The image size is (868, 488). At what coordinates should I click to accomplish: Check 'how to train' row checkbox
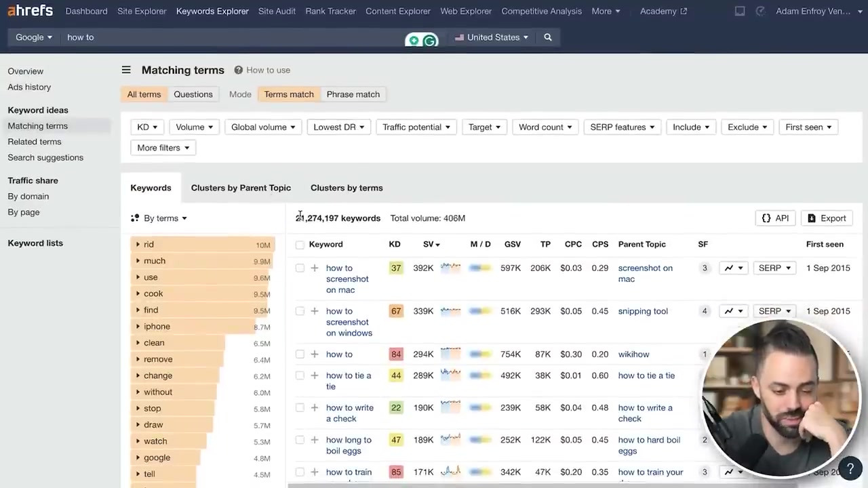[x=300, y=472]
